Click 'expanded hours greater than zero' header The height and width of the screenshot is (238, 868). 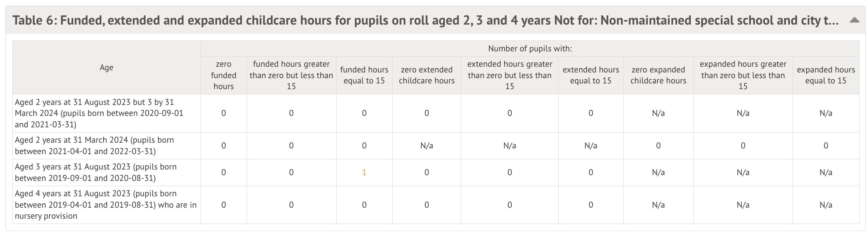tap(743, 75)
